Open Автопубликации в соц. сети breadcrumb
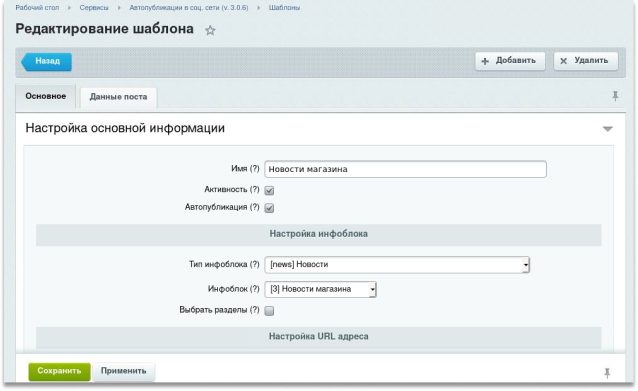Screen dimensions: 638x391 [x=189, y=8]
